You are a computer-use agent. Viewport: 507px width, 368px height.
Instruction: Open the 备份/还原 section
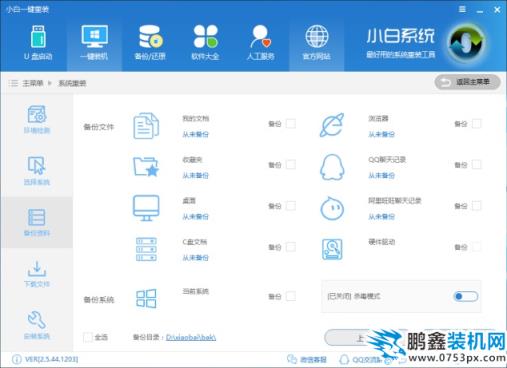(x=150, y=43)
